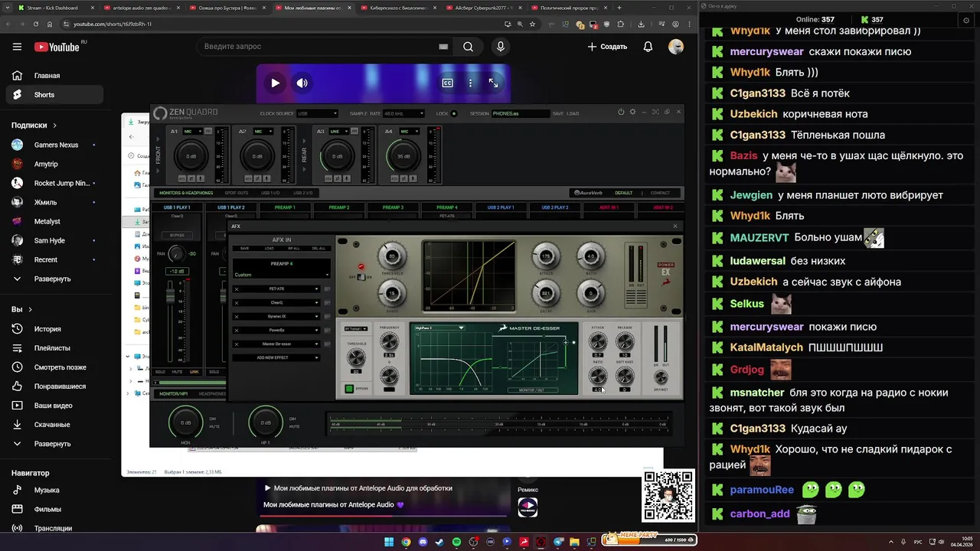Toggle the PowerEX OFF/ON switch
Viewport: 980px width, 551px height.
coord(361,277)
